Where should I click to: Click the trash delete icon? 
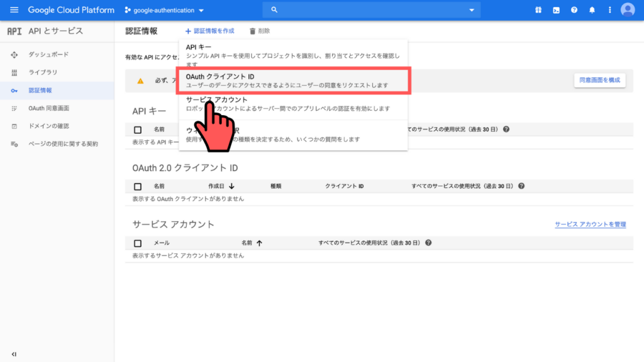[253, 31]
